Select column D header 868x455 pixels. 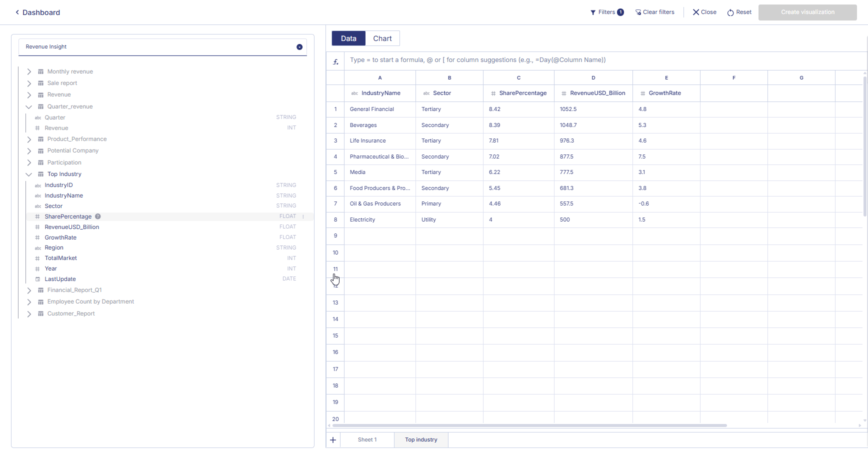click(x=593, y=77)
